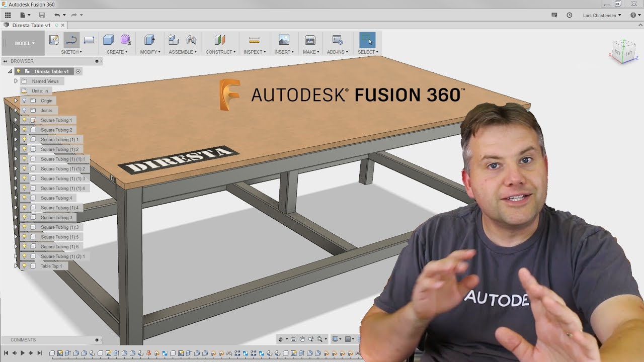
Task: Expand the Named Views folder
Action: tap(16, 81)
